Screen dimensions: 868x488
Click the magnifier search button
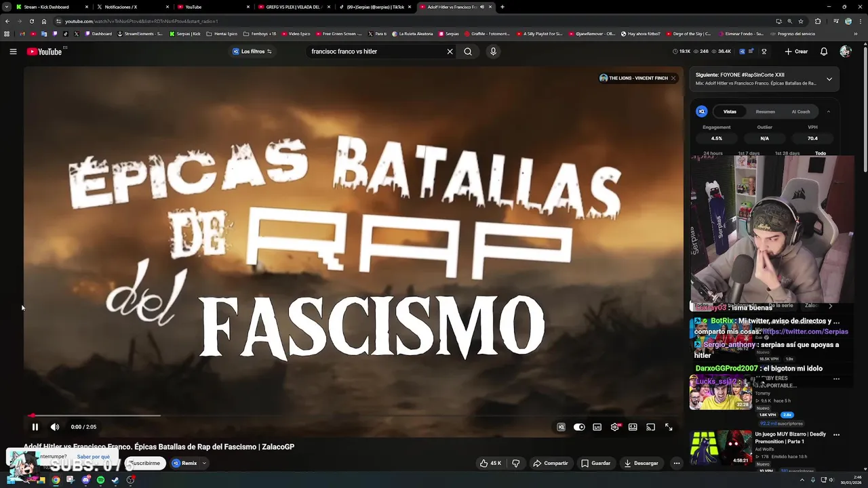coord(468,52)
